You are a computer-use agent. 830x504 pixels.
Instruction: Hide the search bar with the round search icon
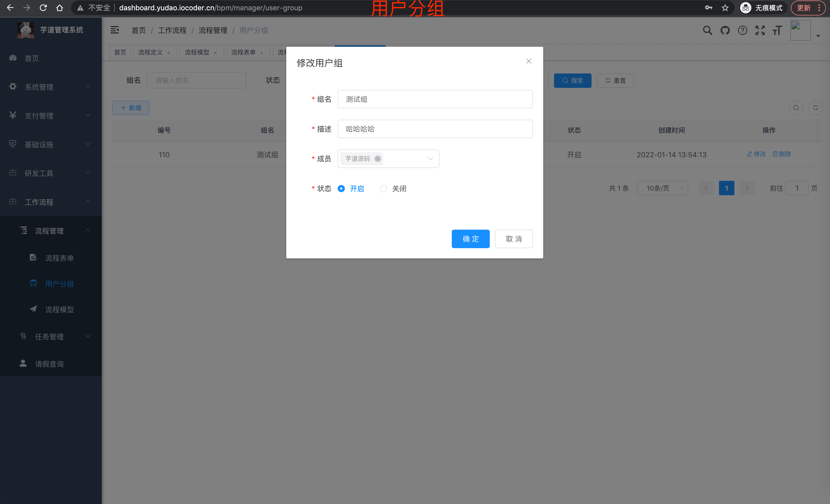(796, 108)
